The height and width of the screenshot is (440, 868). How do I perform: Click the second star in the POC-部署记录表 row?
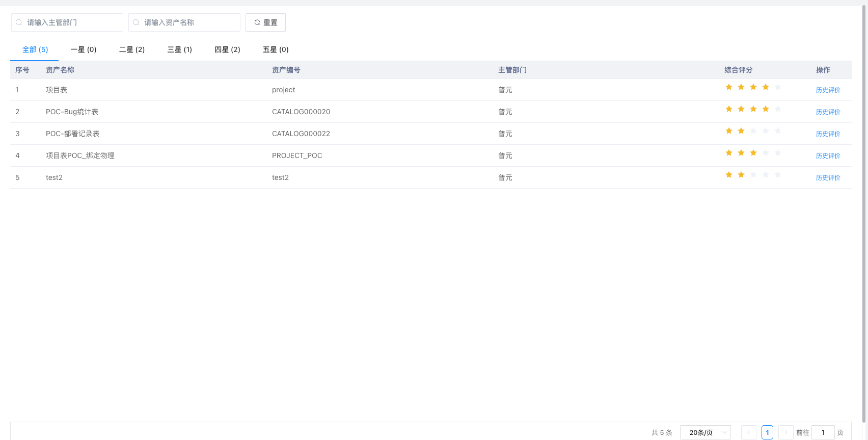coord(741,131)
